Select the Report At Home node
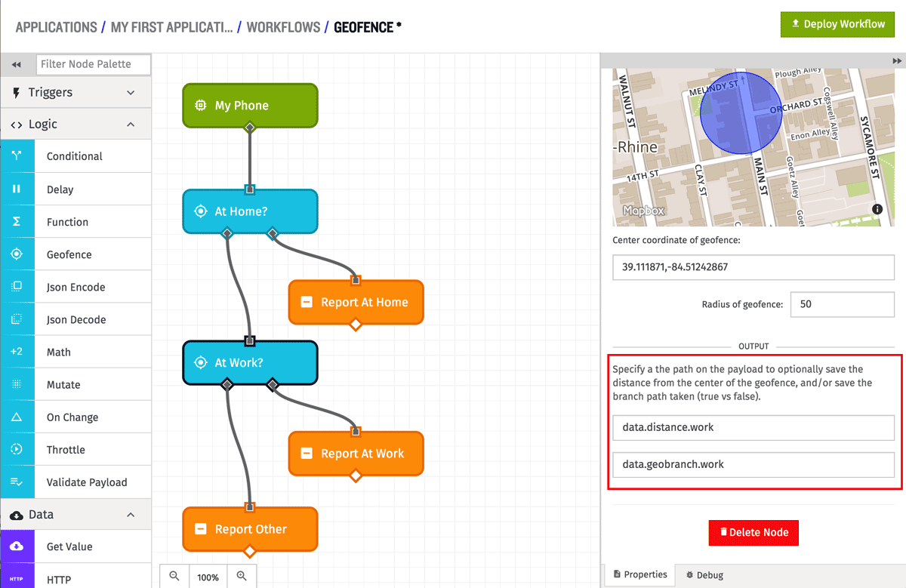Viewport: 906px width, 588px height. pos(356,302)
